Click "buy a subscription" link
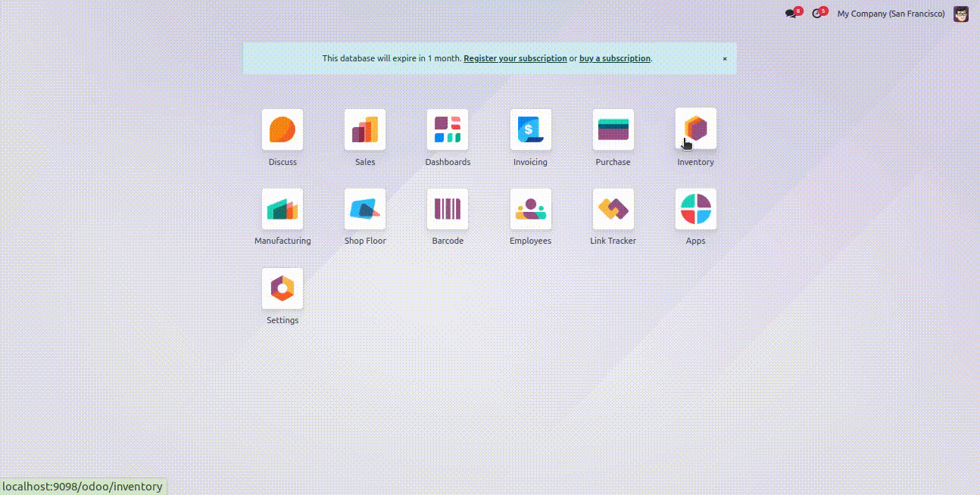This screenshot has width=980, height=495. pyautogui.click(x=615, y=58)
